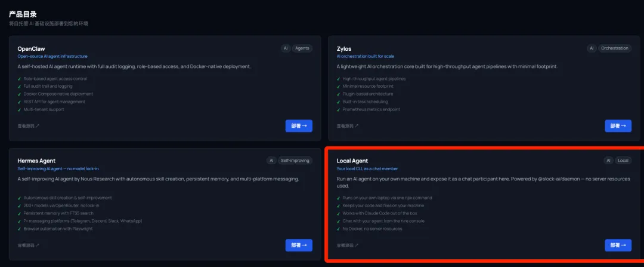Click 'Prometheus metrics endpoint' feature
Image resolution: width=644 pixels, height=267 pixels.
pos(371,109)
